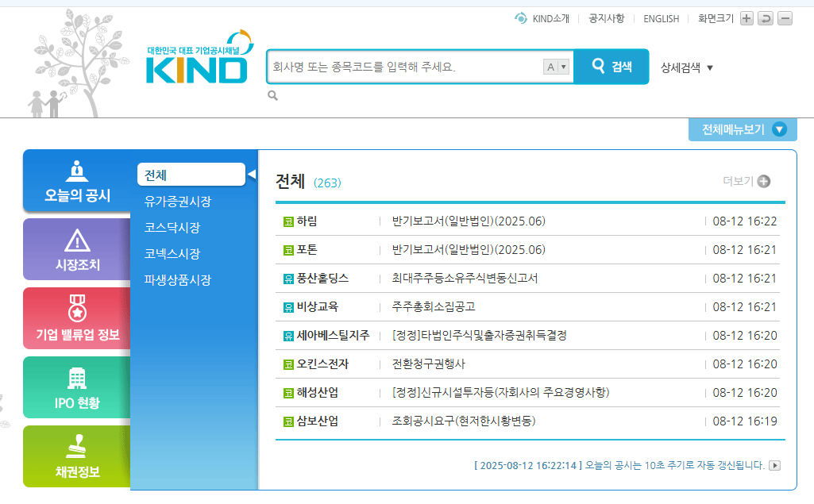Click the (263) total count

click(327, 183)
